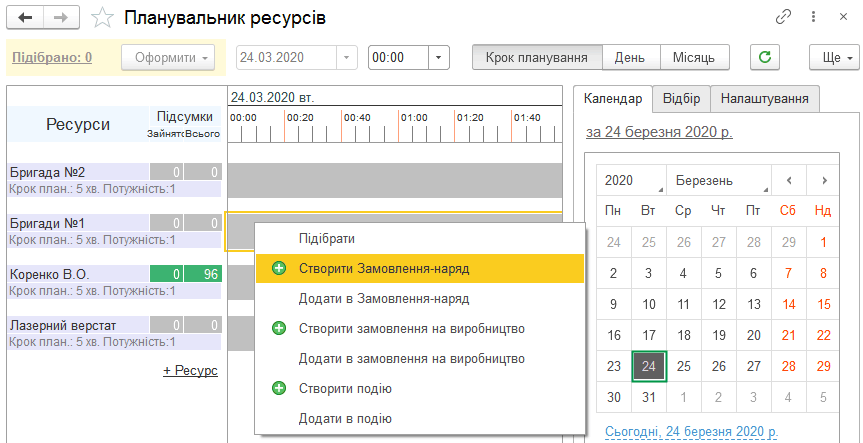Open the year 2020 selector

click(631, 180)
